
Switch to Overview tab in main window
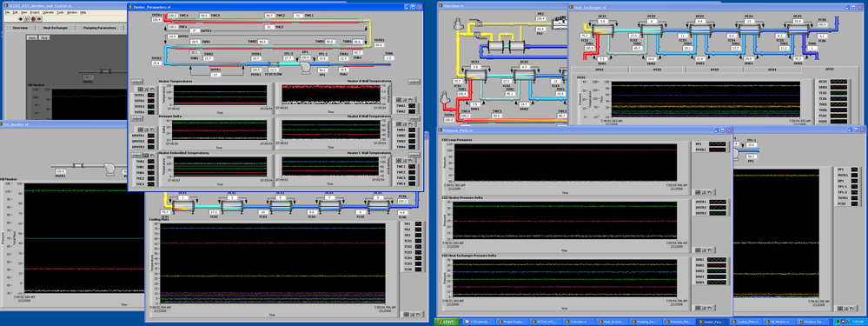tap(21, 28)
